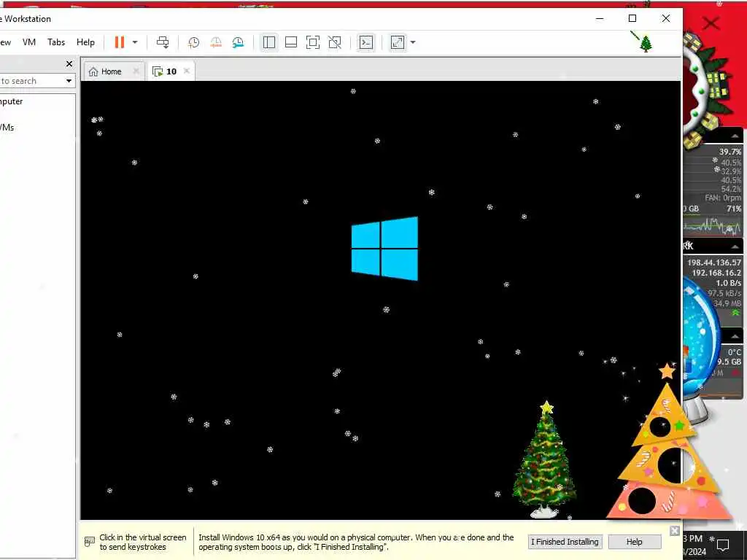Collapse the network widget section arrow

(735, 246)
